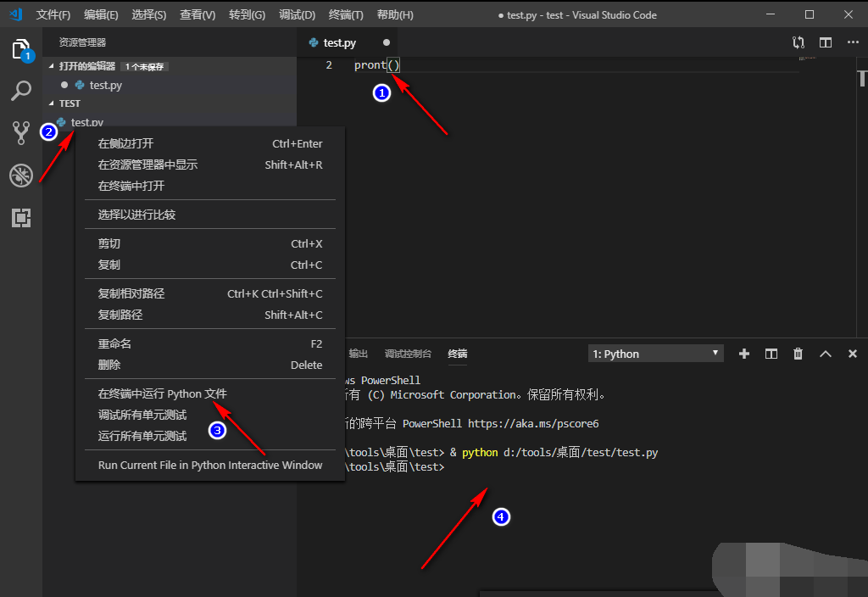Viewport: 868px width, 597px height.
Task: Click the test.py editor tab
Action: 339,42
